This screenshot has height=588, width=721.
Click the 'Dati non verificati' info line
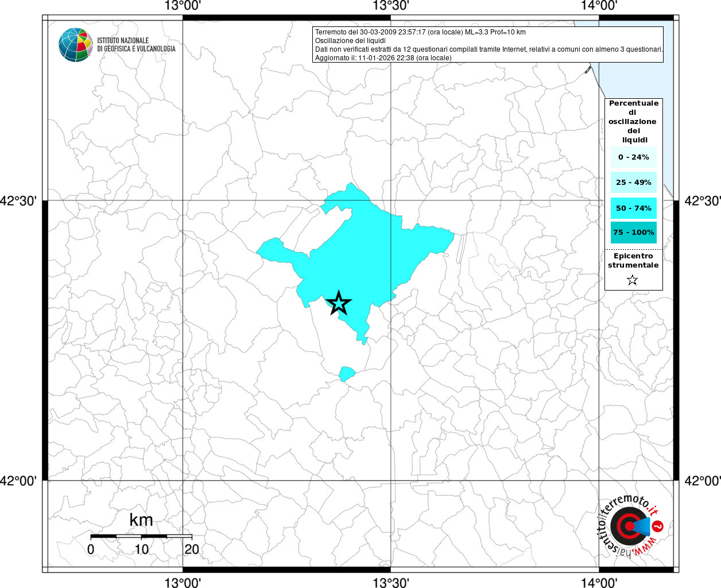pos(489,49)
